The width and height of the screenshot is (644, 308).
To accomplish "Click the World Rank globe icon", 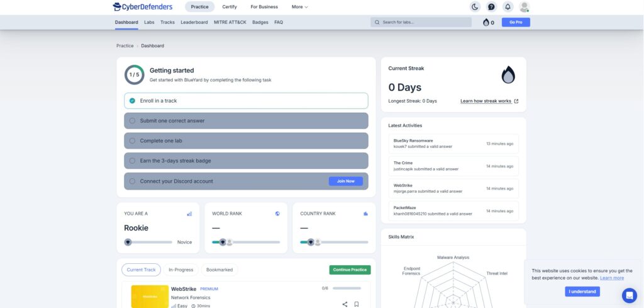I will (x=277, y=214).
